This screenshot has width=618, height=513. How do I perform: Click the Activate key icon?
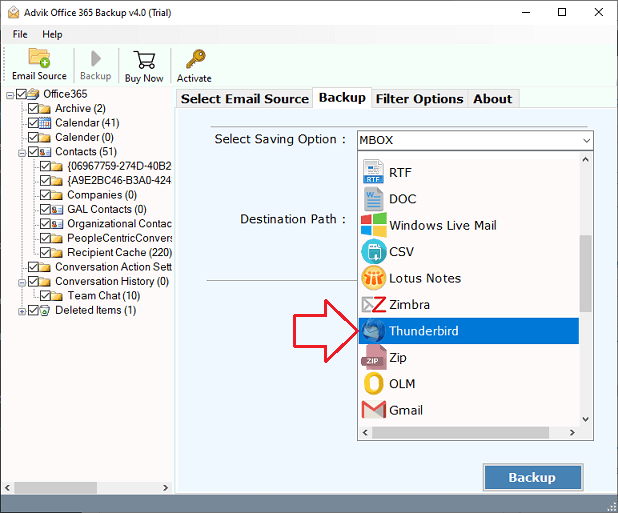(195, 59)
